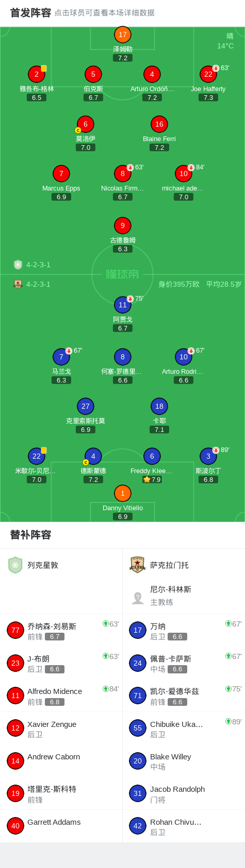Screen dimensions: 245x868
Task: Click 卡耶 7.1 rating badge
Action: 159,429
